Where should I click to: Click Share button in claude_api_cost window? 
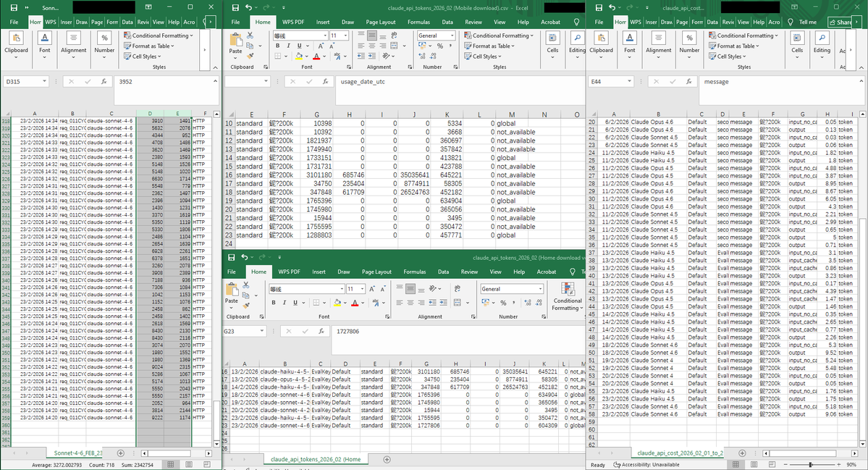point(840,22)
